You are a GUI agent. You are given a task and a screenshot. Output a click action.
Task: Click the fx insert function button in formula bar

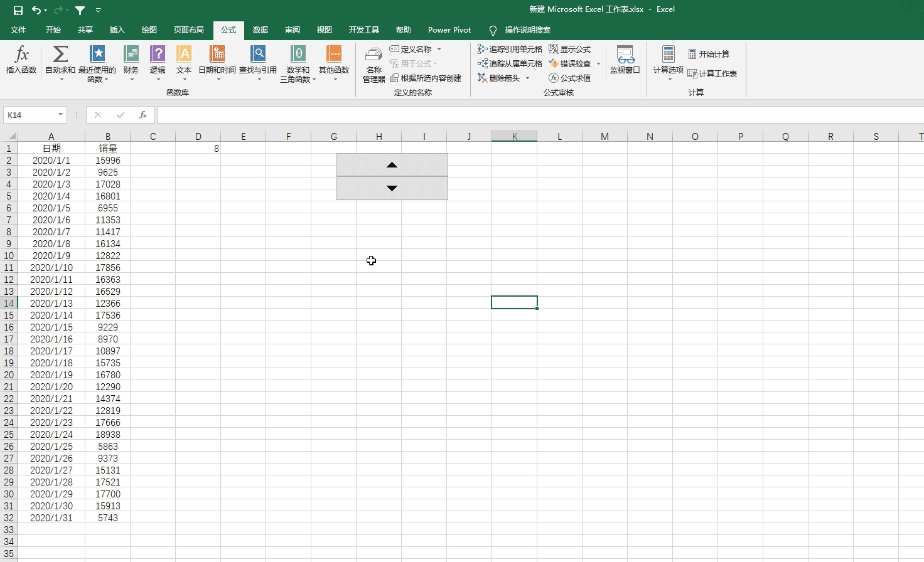(x=143, y=115)
